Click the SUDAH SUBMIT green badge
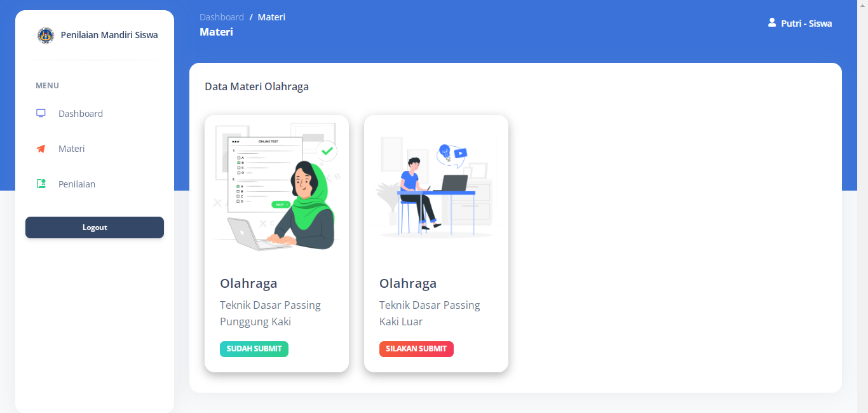This screenshot has width=868, height=413. [254, 349]
